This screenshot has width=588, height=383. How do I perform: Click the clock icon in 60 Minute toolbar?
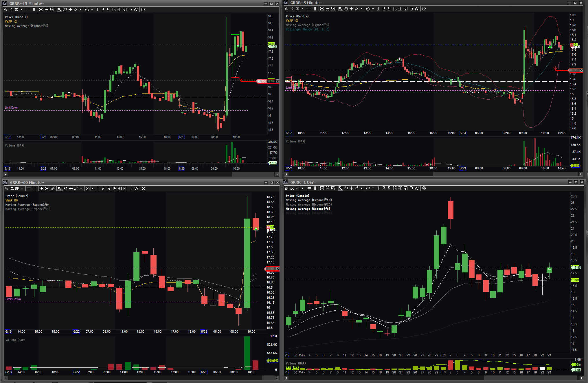pyautogui.click(x=88, y=188)
